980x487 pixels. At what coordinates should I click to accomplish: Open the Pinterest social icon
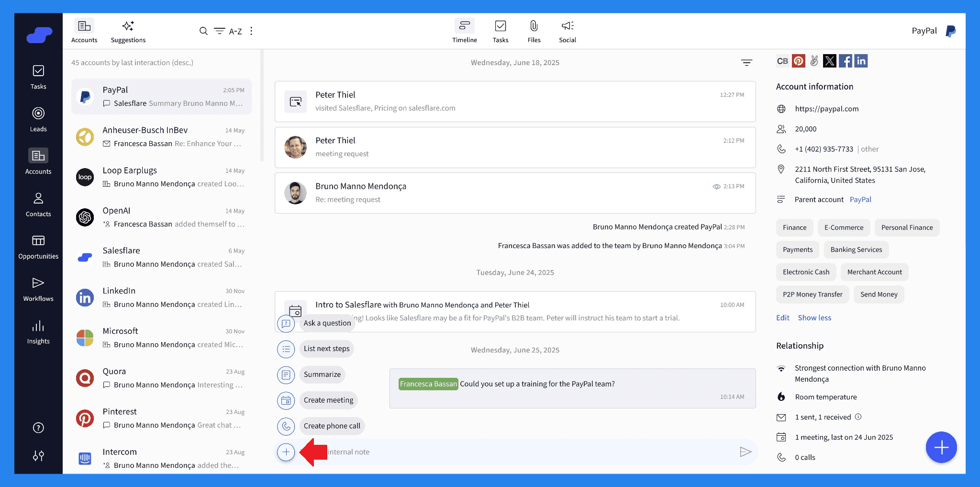[799, 61]
